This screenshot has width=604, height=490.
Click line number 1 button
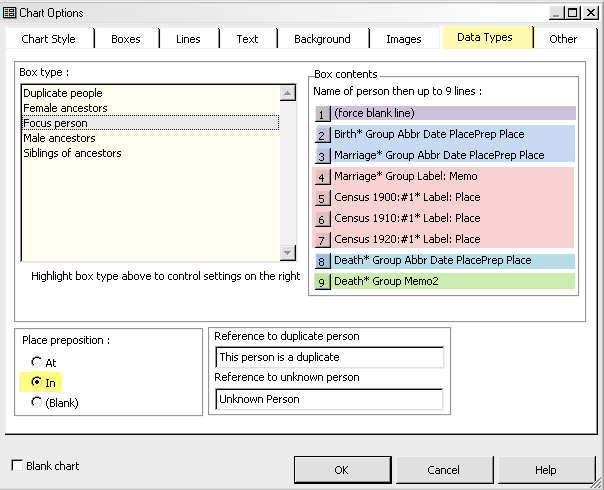click(x=322, y=114)
